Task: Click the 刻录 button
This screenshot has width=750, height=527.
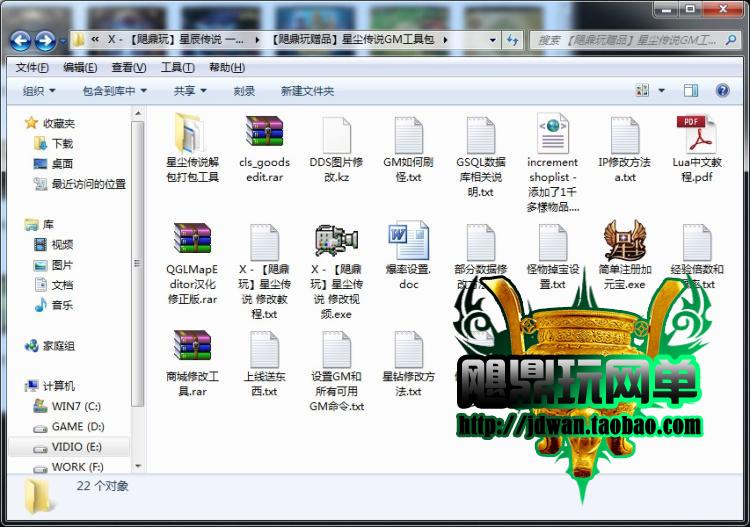Action: (244, 91)
